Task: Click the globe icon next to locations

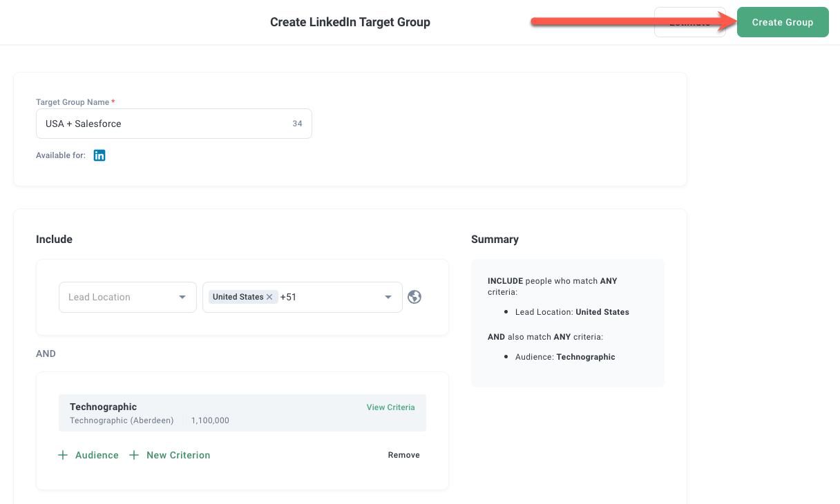Action: (x=414, y=297)
